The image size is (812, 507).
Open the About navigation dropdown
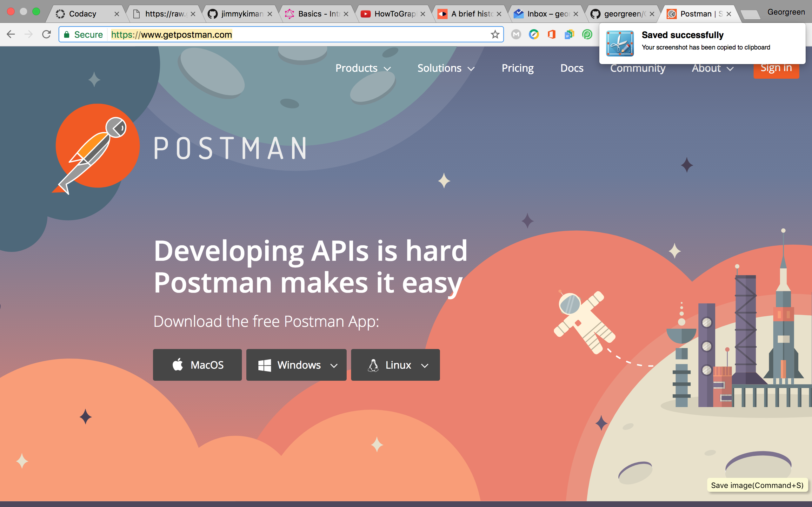712,68
